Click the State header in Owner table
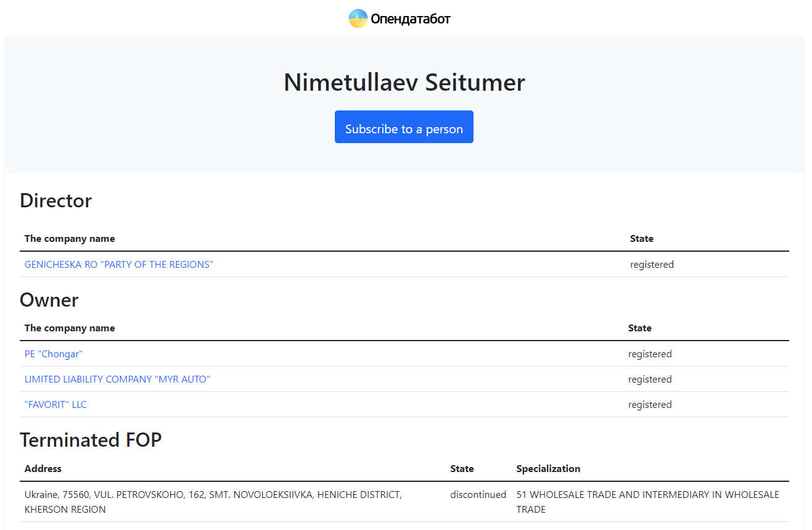 click(x=640, y=328)
